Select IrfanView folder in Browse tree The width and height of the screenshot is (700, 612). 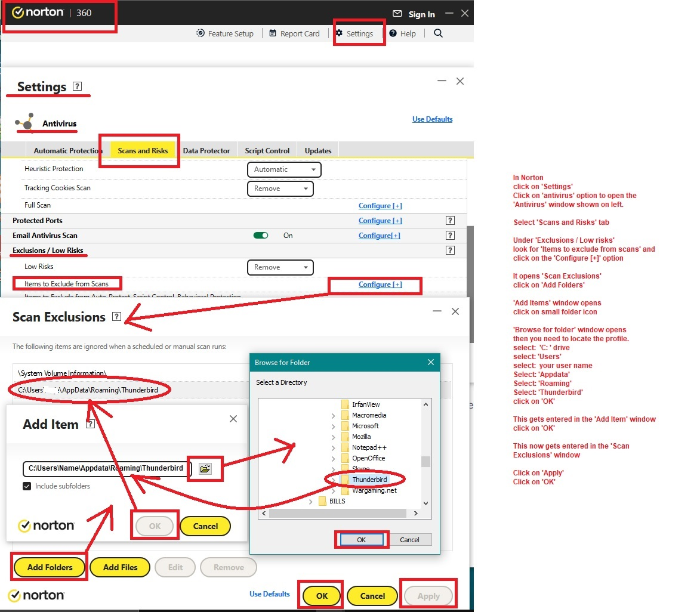pyautogui.click(x=366, y=404)
